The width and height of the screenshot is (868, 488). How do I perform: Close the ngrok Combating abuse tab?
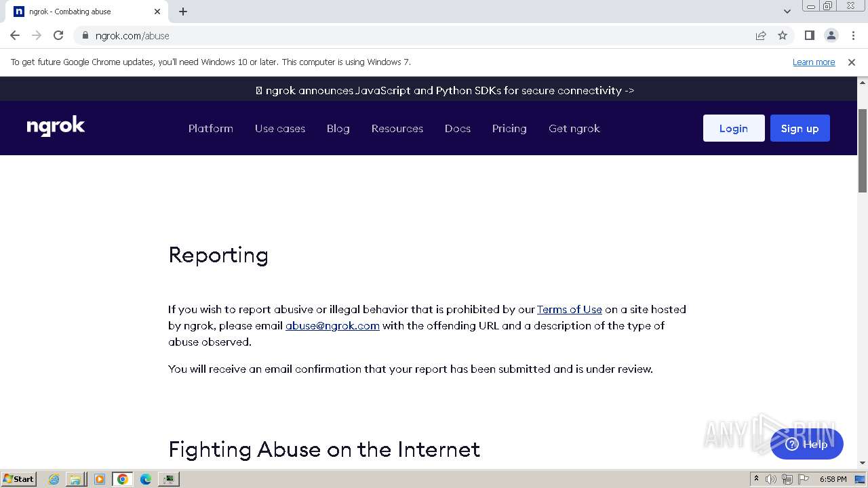[157, 12]
